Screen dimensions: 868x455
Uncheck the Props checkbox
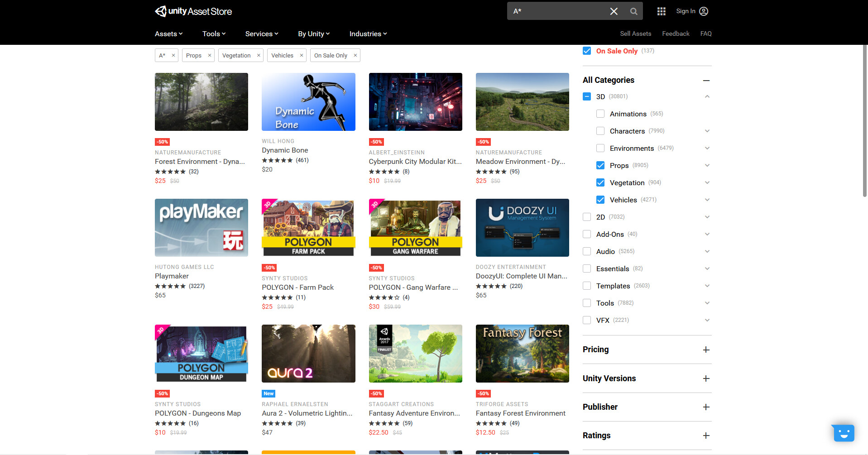(600, 165)
